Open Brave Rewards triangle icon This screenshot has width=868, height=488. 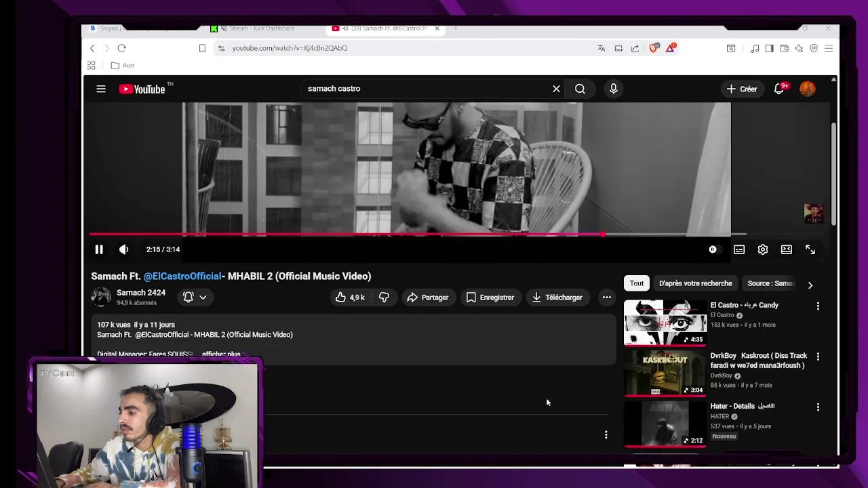tap(671, 48)
